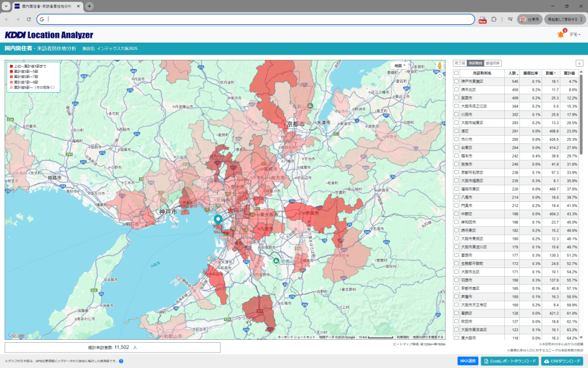This screenshot has height=368, width=588.
Task: Switch to the 町丁目 tab
Action: point(459,63)
